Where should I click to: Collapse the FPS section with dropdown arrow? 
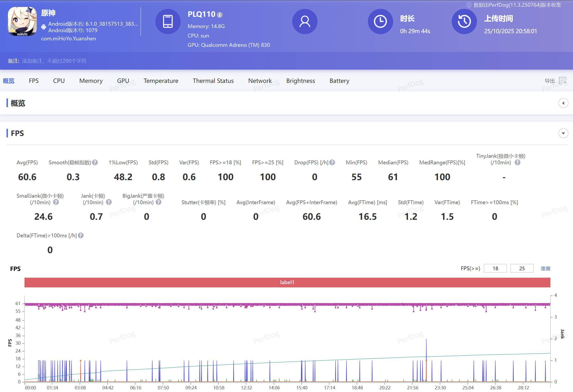(563, 133)
